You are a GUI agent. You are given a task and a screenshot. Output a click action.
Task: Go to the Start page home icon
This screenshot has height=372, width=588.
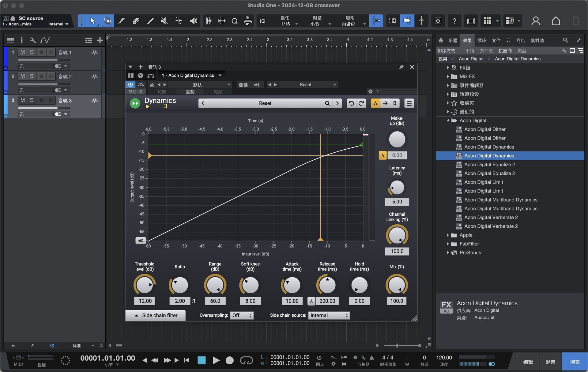(x=556, y=21)
